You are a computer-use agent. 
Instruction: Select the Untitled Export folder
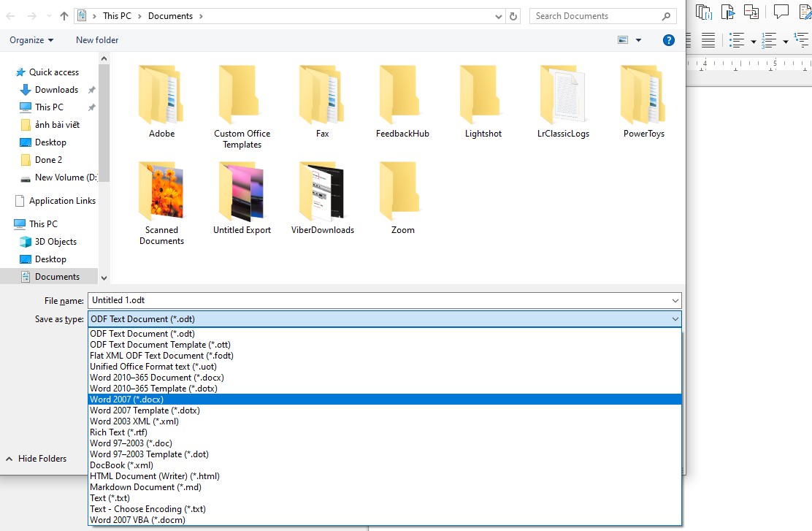[x=242, y=198]
